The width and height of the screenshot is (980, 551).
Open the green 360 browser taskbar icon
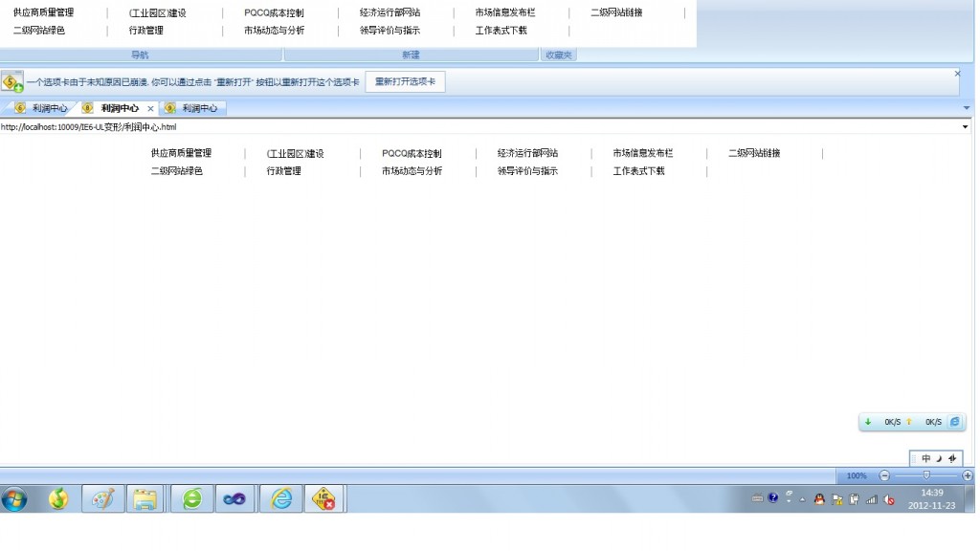[x=191, y=499]
